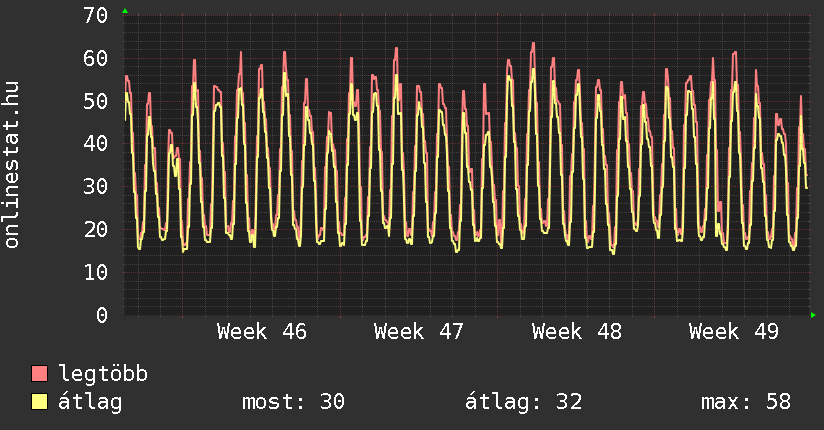The width and height of the screenshot is (824, 430).
Task: Click the Week 49 axis label
Action: (x=733, y=332)
